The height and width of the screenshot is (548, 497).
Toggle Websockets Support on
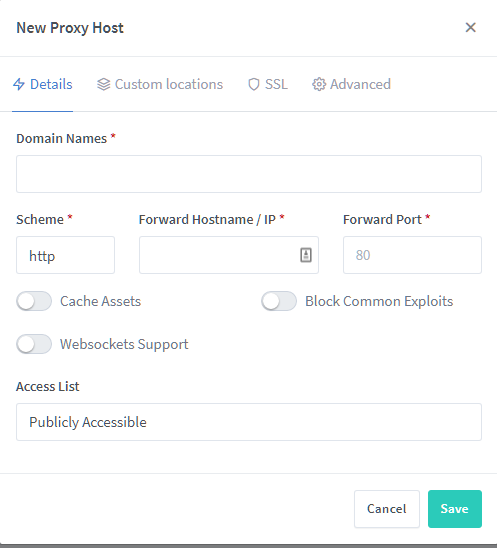[34, 344]
